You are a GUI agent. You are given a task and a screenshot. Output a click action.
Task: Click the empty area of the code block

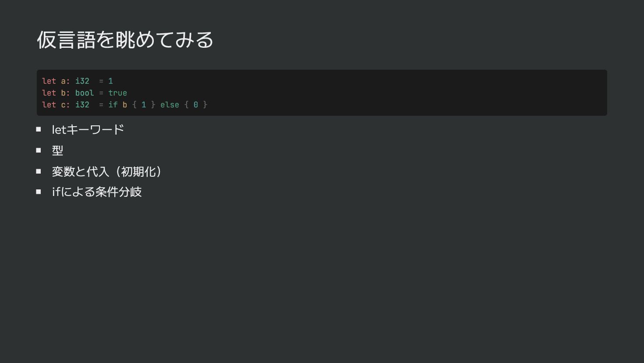pos(394,93)
